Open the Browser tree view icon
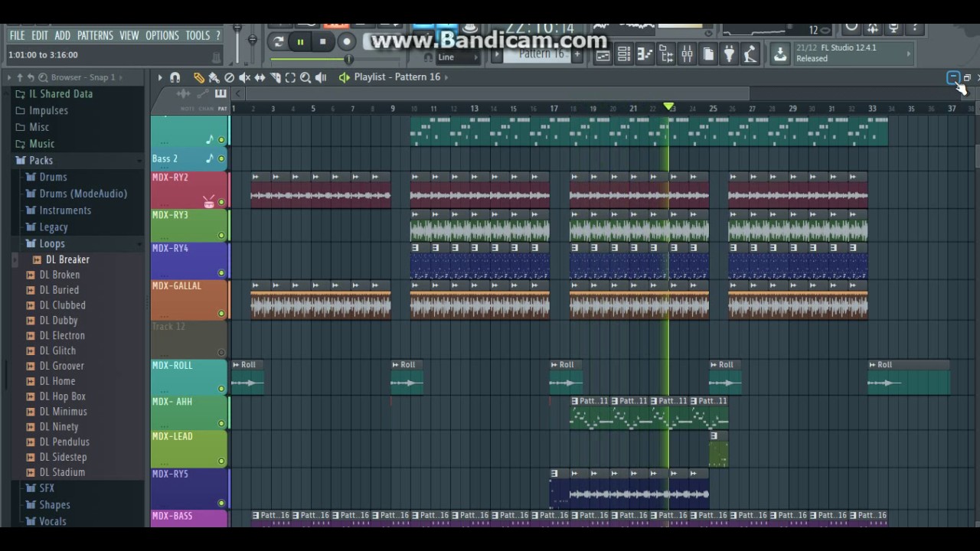Screen dimensions: 980x551 666,54
